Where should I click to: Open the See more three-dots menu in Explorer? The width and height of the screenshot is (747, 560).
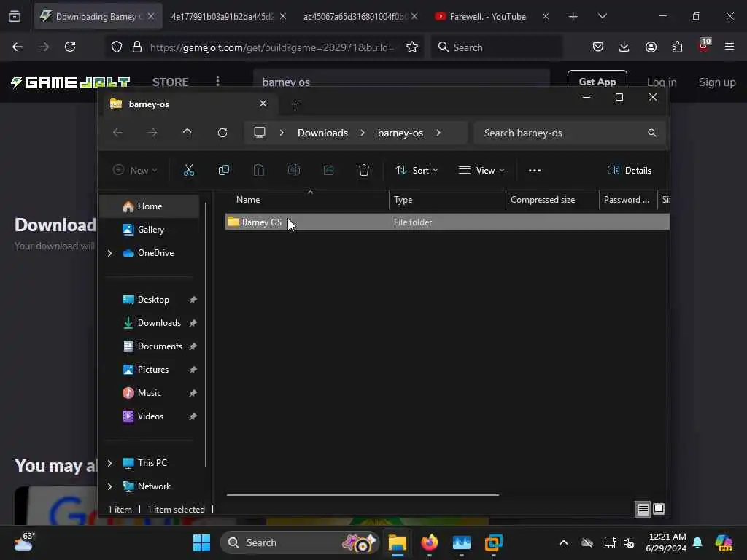[535, 171]
